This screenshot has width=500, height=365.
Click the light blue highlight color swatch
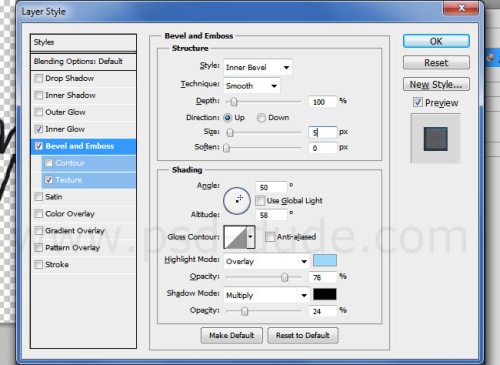coord(325,261)
